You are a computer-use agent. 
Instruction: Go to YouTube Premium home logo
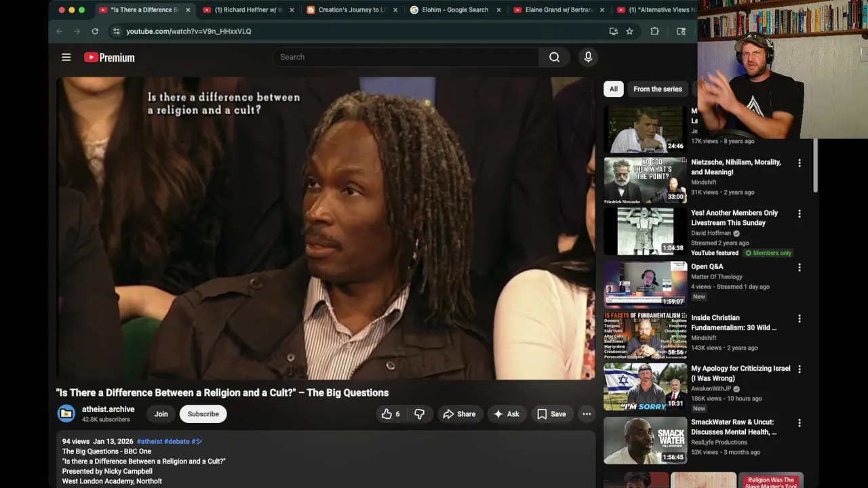click(x=109, y=58)
